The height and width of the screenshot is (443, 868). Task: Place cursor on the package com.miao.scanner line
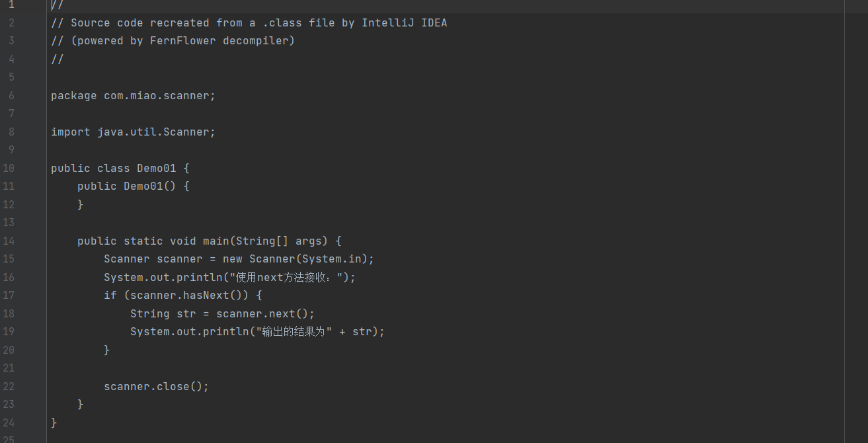click(x=133, y=96)
